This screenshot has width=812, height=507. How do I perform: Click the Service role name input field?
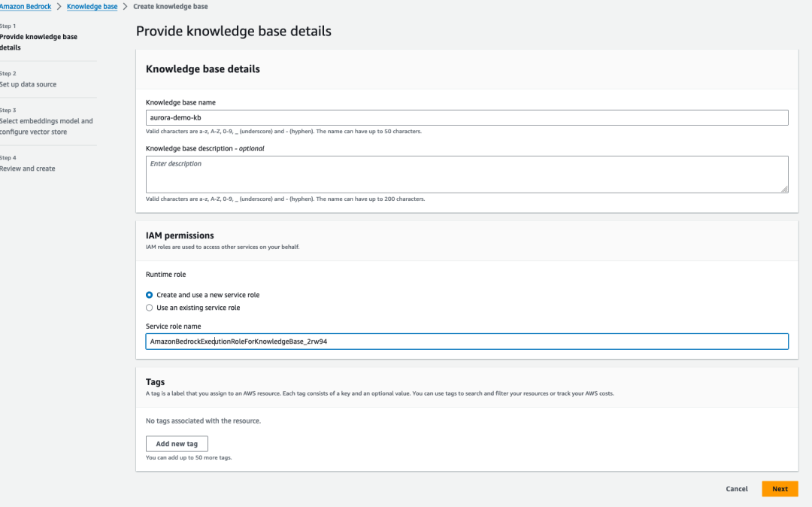click(x=467, y=342)
